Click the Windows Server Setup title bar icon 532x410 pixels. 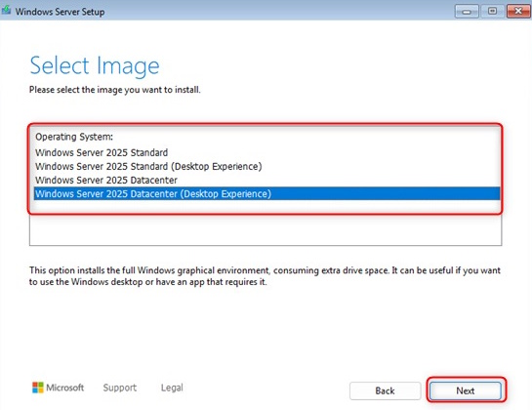[6, 10]
